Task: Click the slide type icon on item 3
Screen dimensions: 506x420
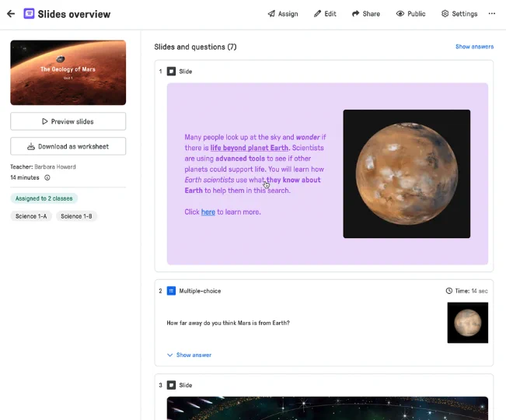Action: 171,385
